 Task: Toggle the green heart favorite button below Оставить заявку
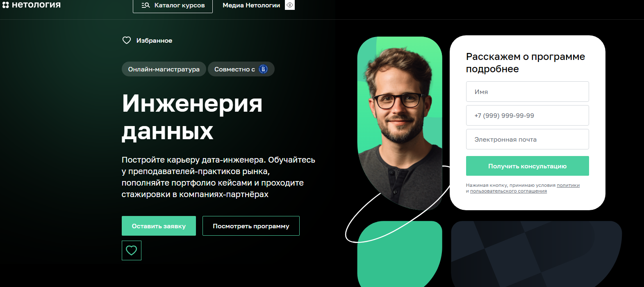[x=132, y=250]
